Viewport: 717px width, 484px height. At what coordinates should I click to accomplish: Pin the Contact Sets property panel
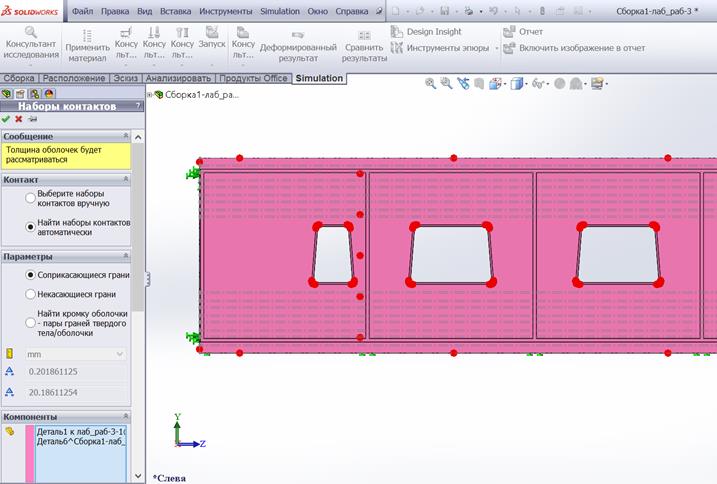point(32,119)
